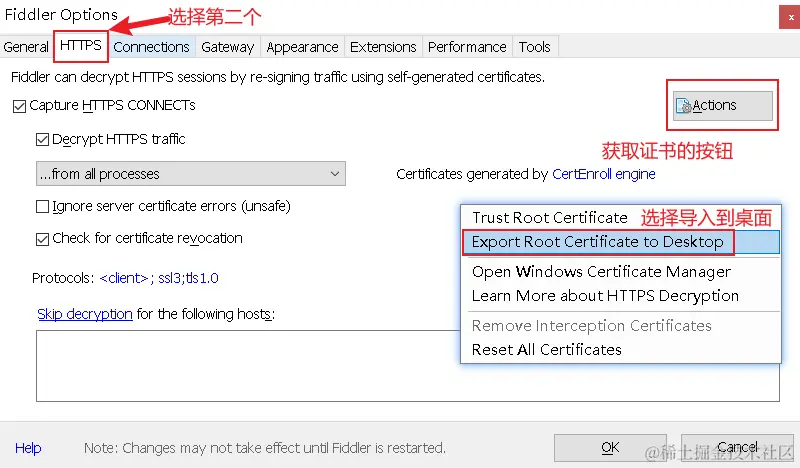Confirm with the OK button

pos(610,448)
